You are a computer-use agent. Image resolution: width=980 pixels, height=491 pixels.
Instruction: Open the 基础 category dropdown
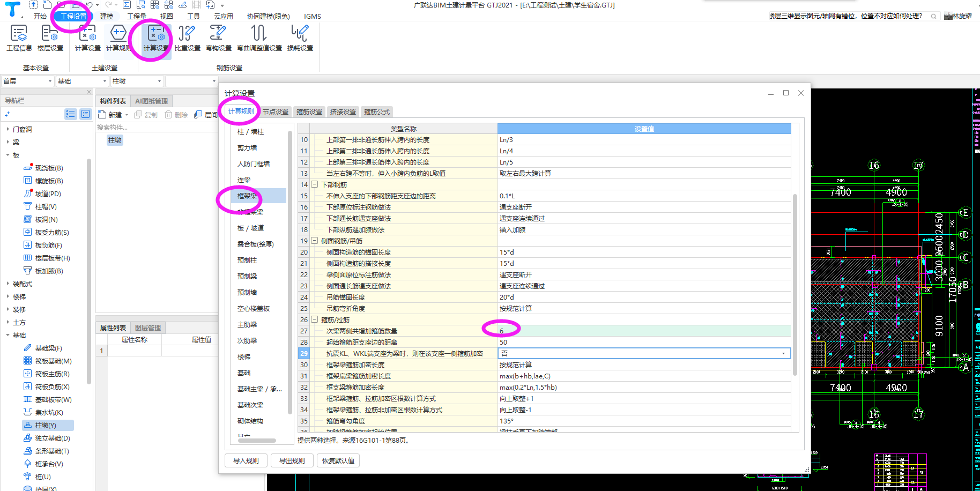(82, 81)
